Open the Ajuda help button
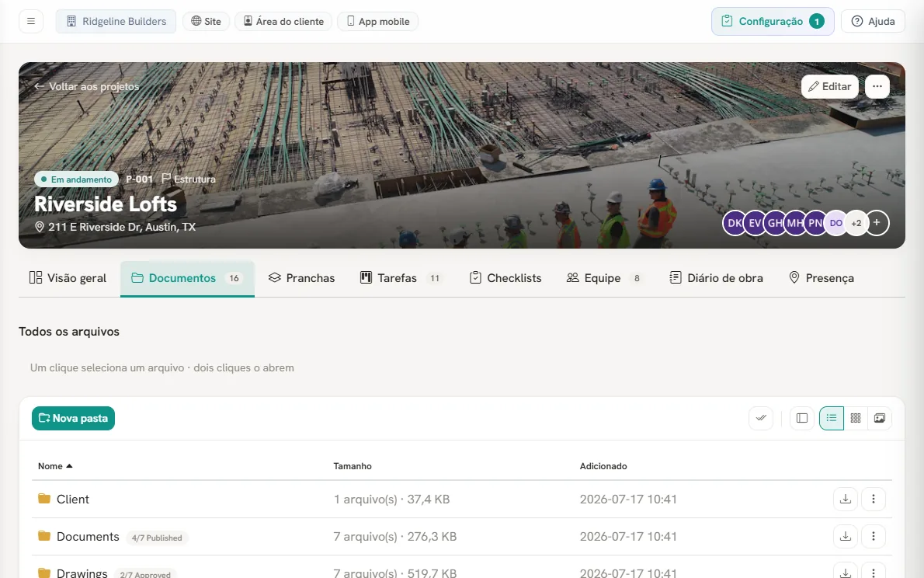 (874, 21)
